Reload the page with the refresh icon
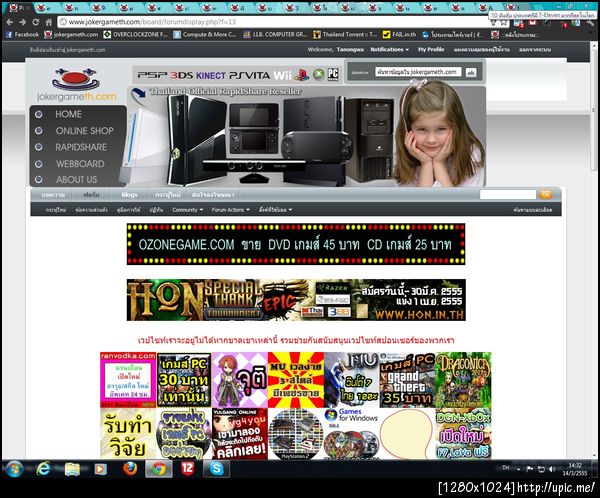 click(36, 22)
